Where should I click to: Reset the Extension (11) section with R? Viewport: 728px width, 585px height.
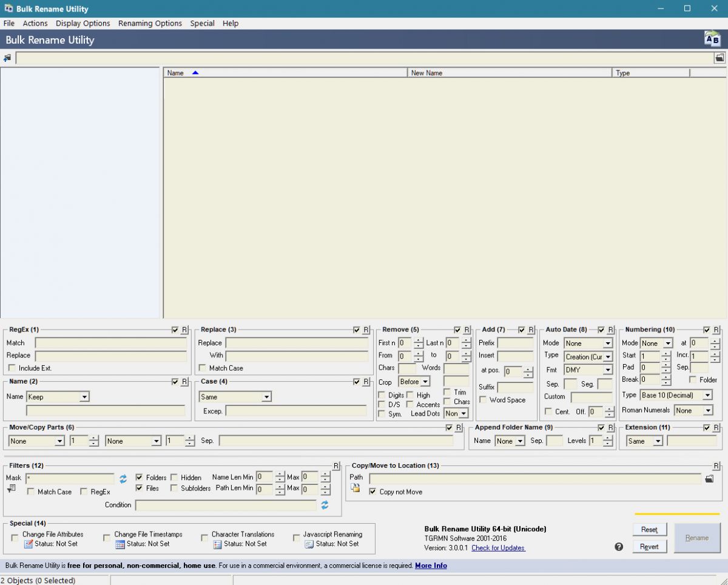[716, 428]
